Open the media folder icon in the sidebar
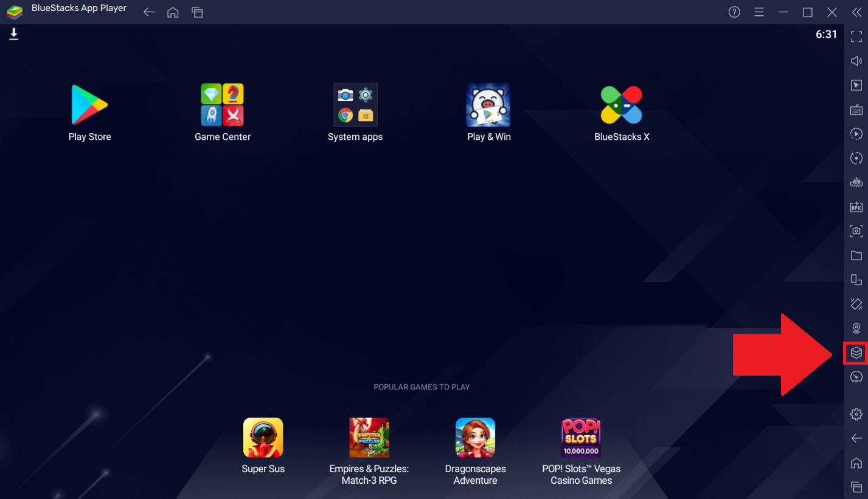This screenshot has width=868, height=499. click(856, 255)
